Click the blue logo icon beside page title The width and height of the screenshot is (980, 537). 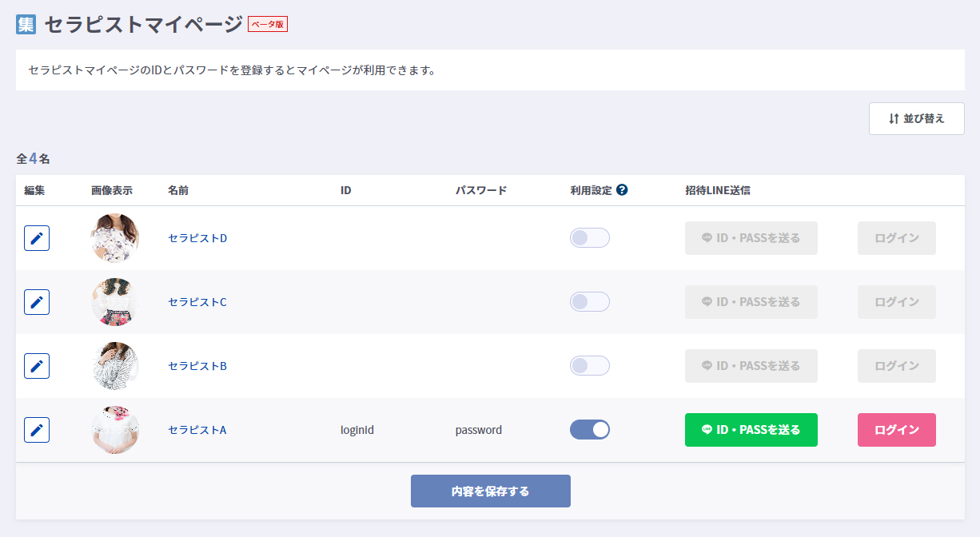coord(26,24)
